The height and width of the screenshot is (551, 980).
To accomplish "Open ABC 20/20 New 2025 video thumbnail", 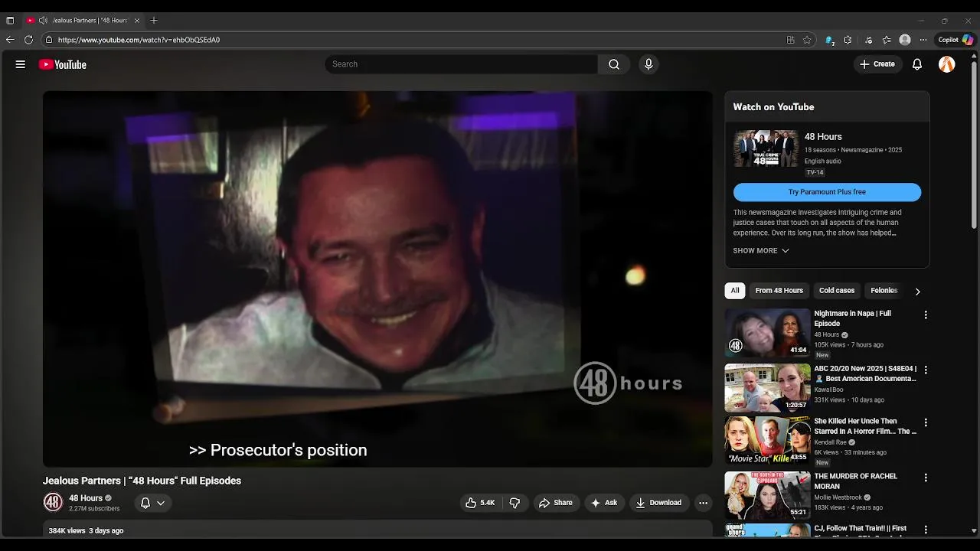I will pos(767,387).
